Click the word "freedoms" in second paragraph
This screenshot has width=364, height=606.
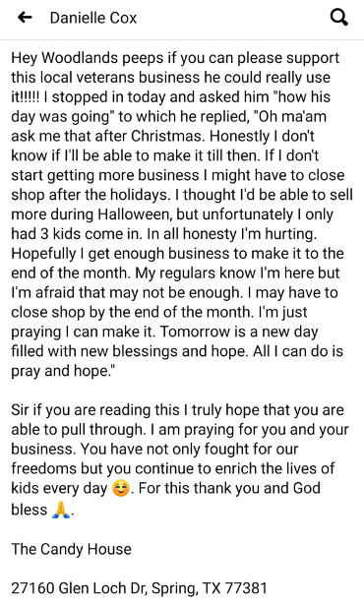[43, 469]
